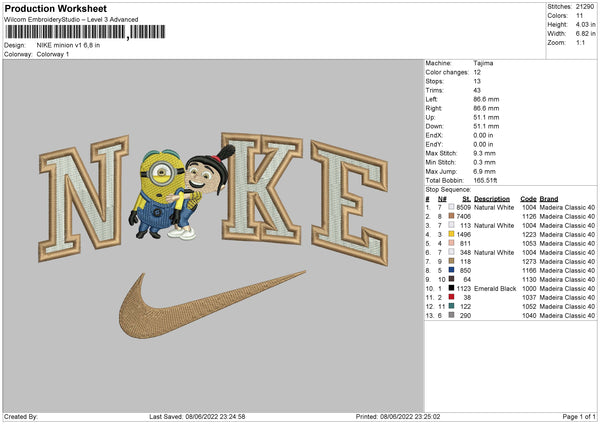Click thread code '1166' in stop row 8
Image resolution: width=600 pixels, height=424 pixels.
[529, 271]
